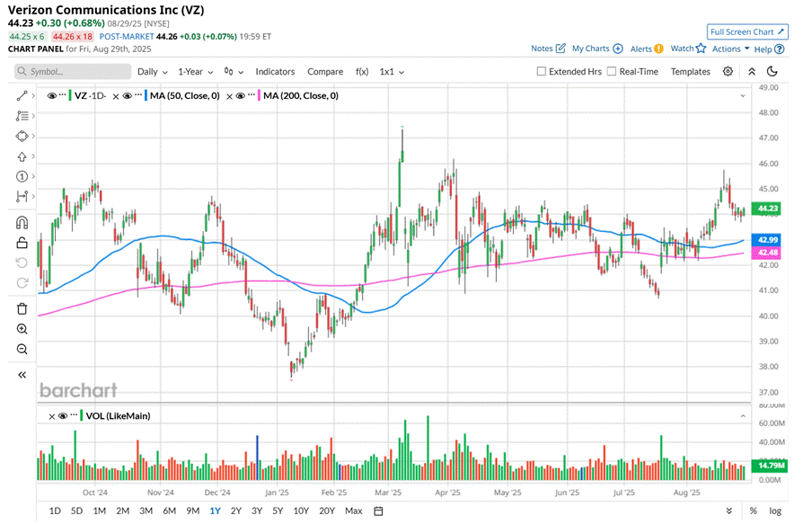Select the 1D time range
812x524 pixels.
(55, 511)
